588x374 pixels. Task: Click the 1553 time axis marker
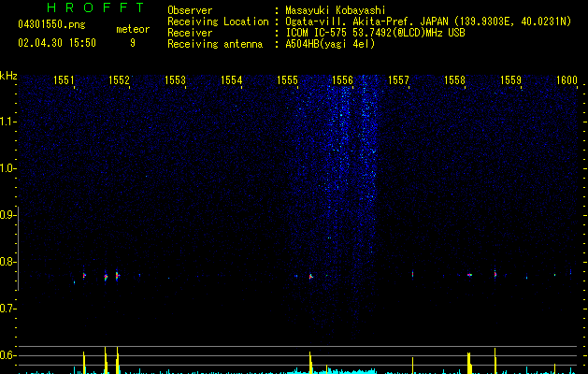click(x=175, y=80)
